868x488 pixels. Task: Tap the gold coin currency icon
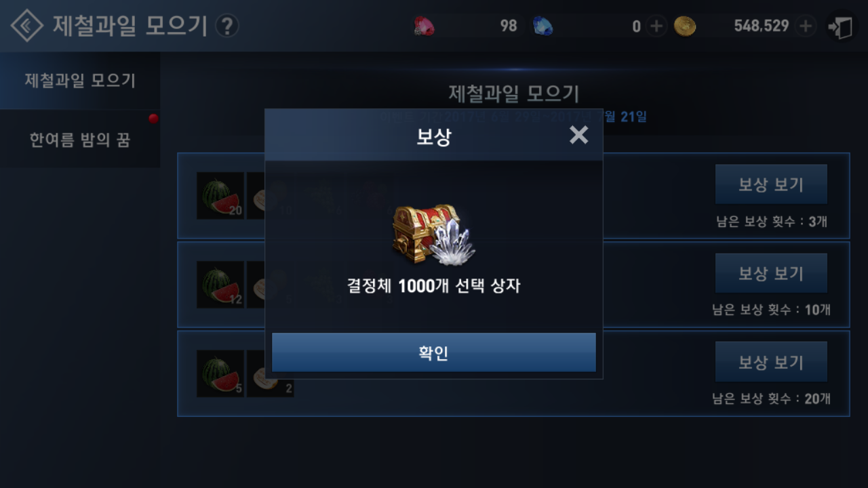click(x=685, y=26)
